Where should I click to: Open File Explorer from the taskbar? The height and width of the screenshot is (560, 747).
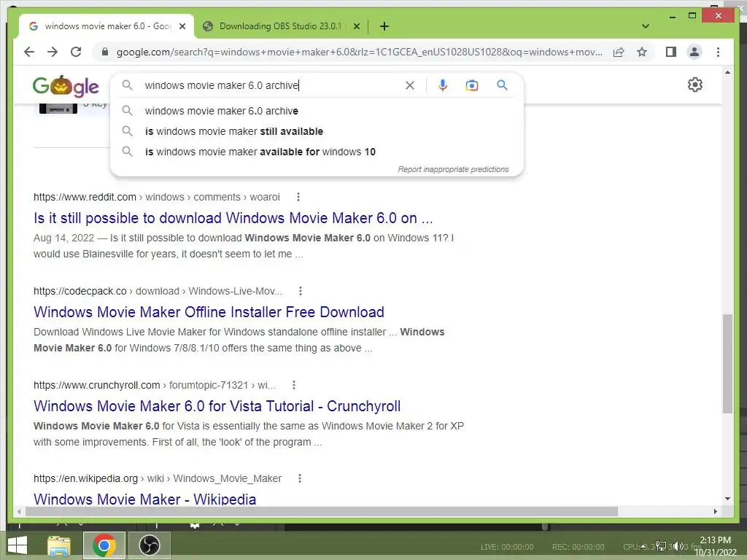pyautogui.click(x=59, y=545)
